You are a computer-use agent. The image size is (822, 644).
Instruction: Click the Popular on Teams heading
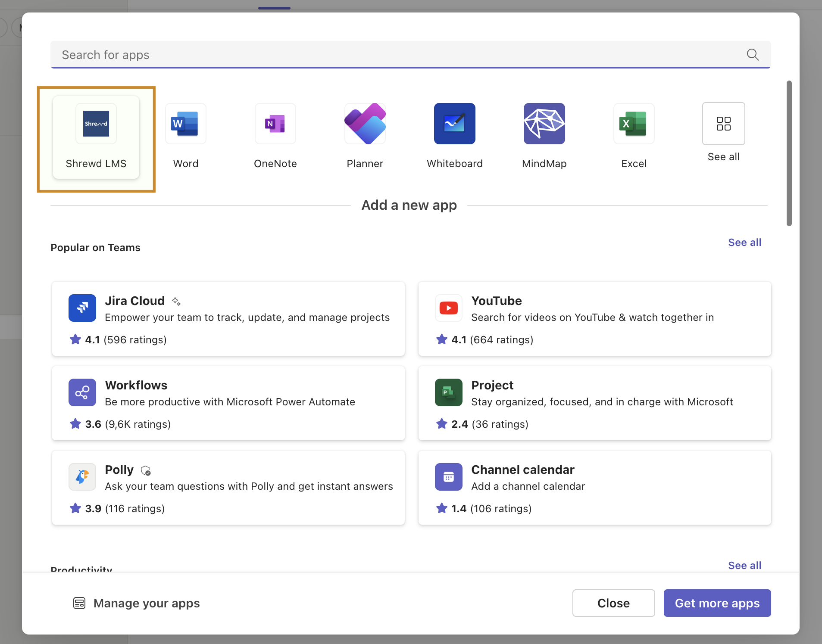(x=95, y=247)
